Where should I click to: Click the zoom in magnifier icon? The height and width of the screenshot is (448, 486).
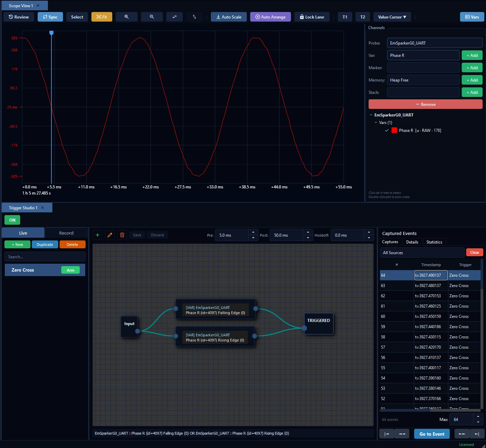127,17
